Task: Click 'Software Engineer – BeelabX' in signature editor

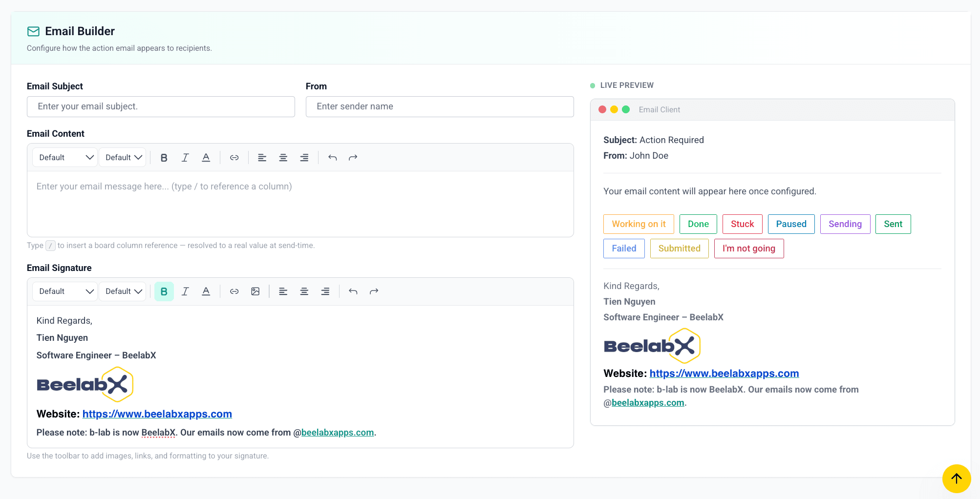Action: pos(96,355)
